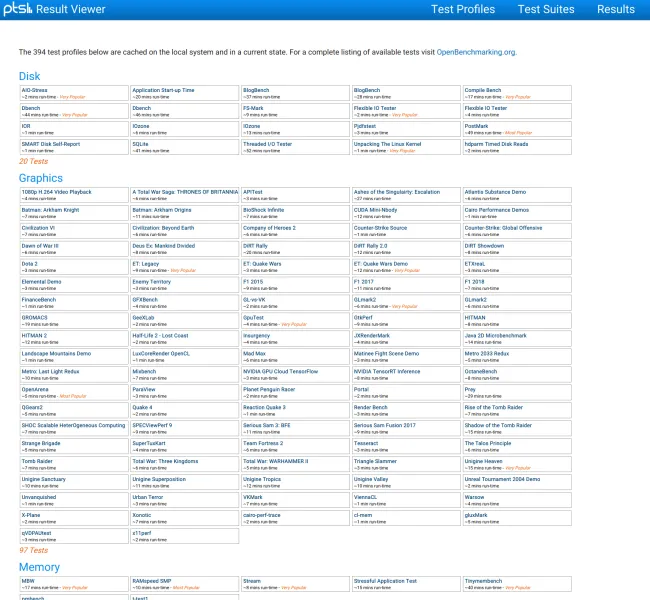650x600 pixels.
Task: Open Threaded I/O Tester profile
Action: [x=295, y=147]
